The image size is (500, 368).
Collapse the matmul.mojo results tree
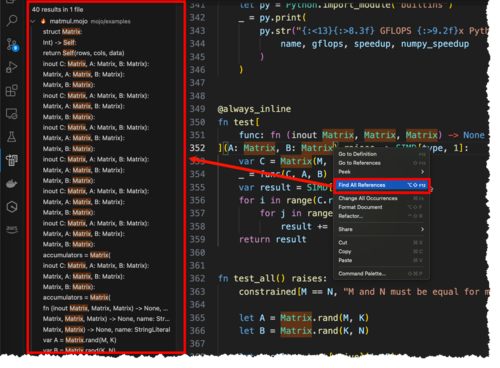pos(33,21)
